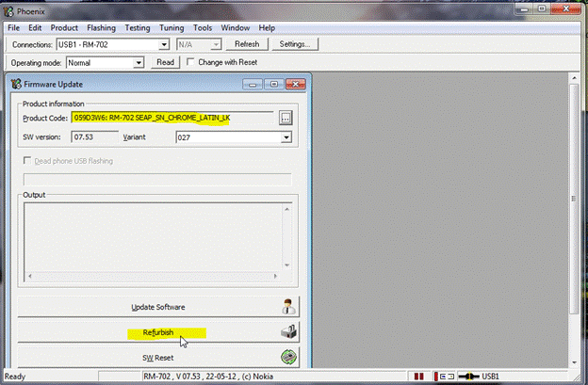The width and height of the screenshot is (588, 385).
Task: Click the main workspace scroll up arrow
Action: tap(574, 78)
